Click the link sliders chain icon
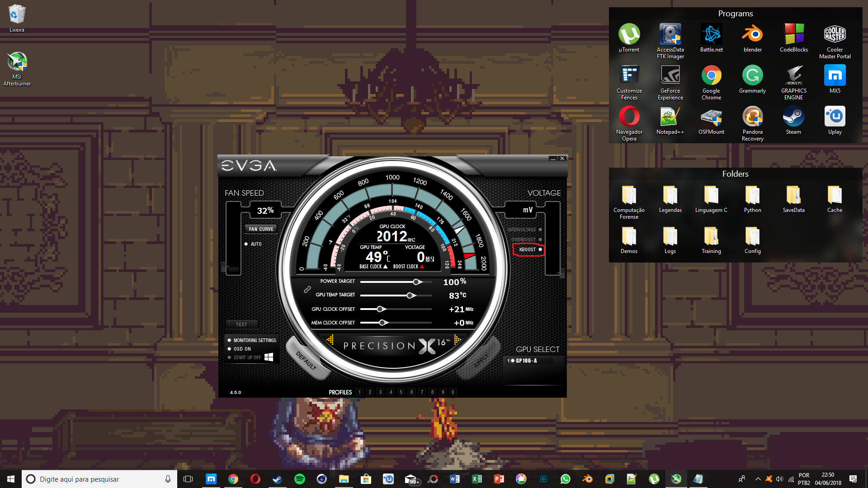 (x=307, y=289)
